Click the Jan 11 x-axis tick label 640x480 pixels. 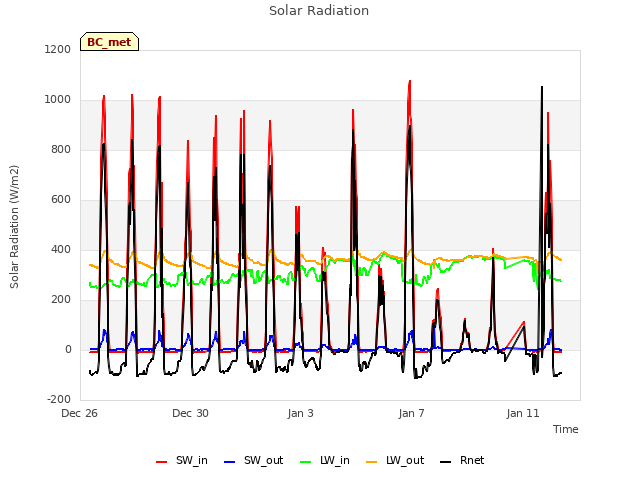[523, 413]
